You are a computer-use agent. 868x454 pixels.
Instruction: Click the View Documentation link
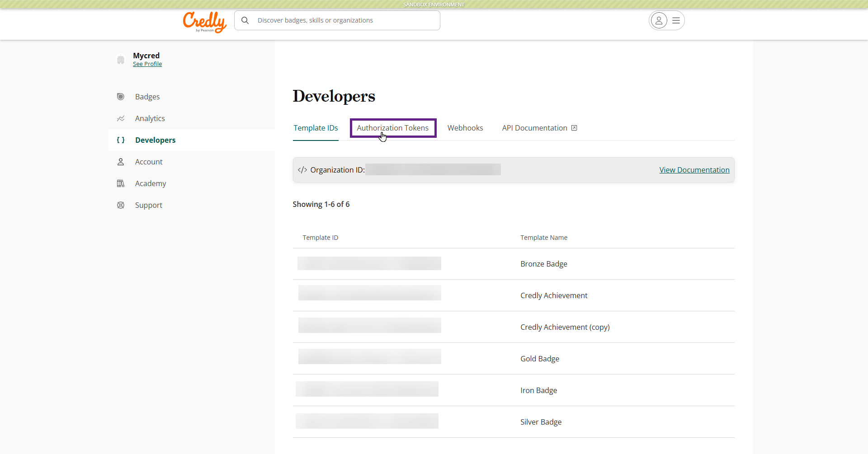pyautogui.click(x=694, y=170)
